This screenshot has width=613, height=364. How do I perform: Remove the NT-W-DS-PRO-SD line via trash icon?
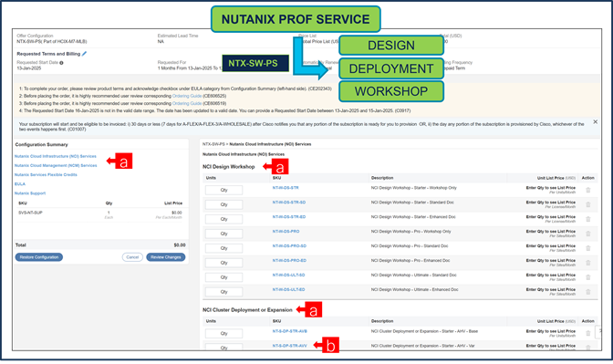588,248
